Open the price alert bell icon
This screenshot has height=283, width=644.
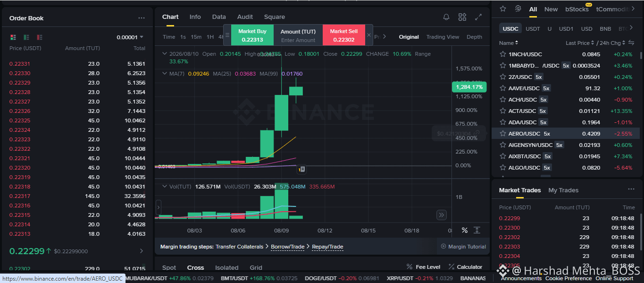(x=446, y=17)
